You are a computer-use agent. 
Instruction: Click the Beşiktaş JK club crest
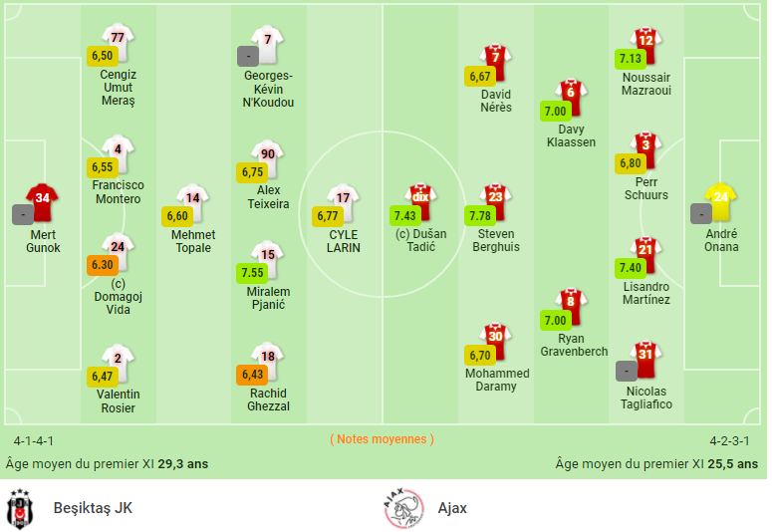point(21,509)
